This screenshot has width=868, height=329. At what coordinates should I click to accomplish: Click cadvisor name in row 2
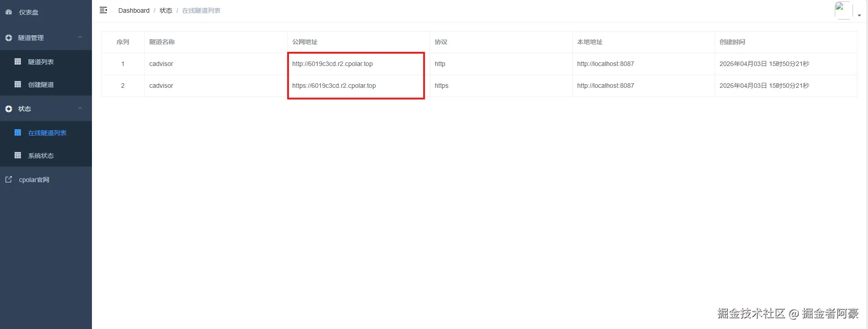pos(161,86)
